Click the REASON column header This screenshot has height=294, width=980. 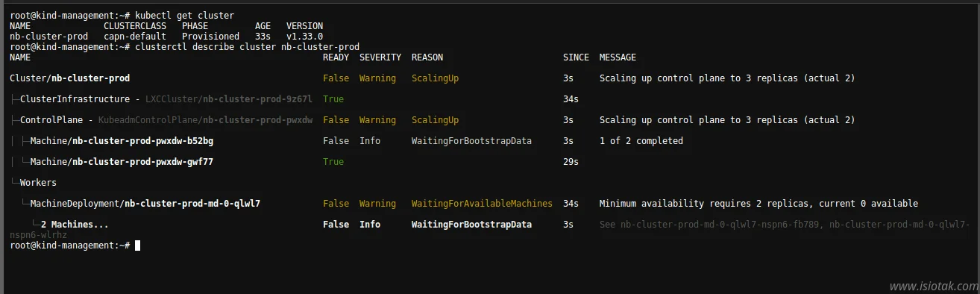click(427, 57)
